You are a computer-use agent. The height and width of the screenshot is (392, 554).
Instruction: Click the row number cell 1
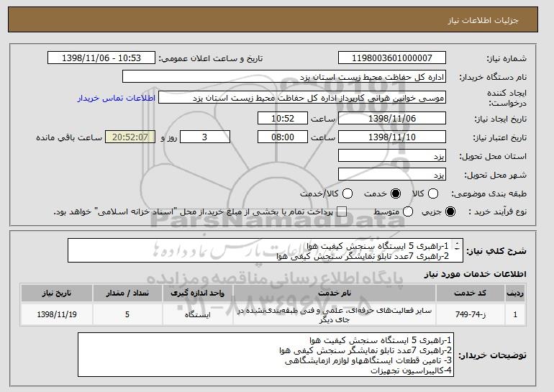coord(515,314)
